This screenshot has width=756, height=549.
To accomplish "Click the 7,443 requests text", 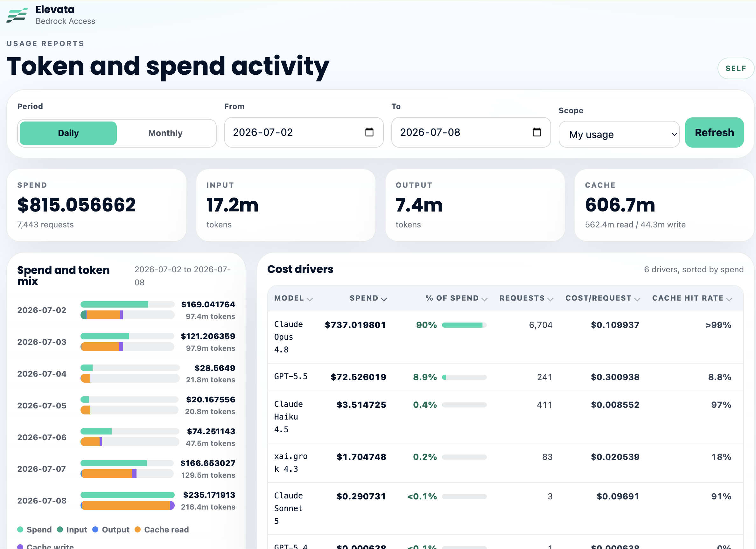I will point(45,225).
